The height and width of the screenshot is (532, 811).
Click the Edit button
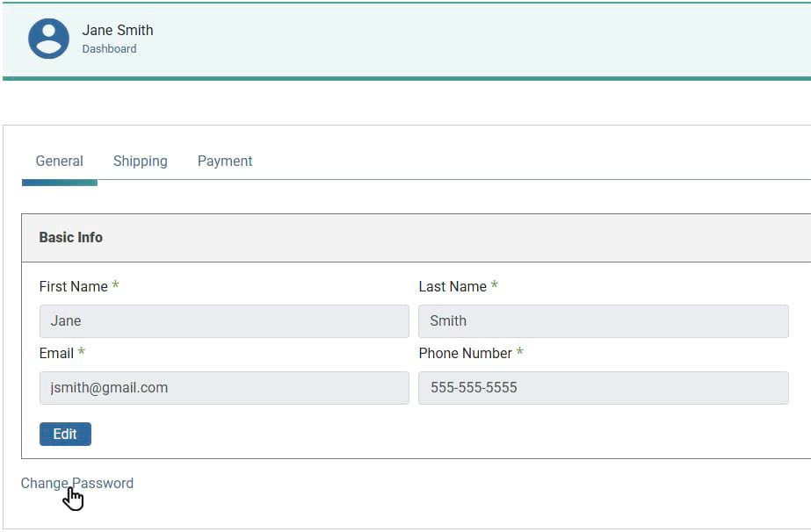(x=65, y=434)
